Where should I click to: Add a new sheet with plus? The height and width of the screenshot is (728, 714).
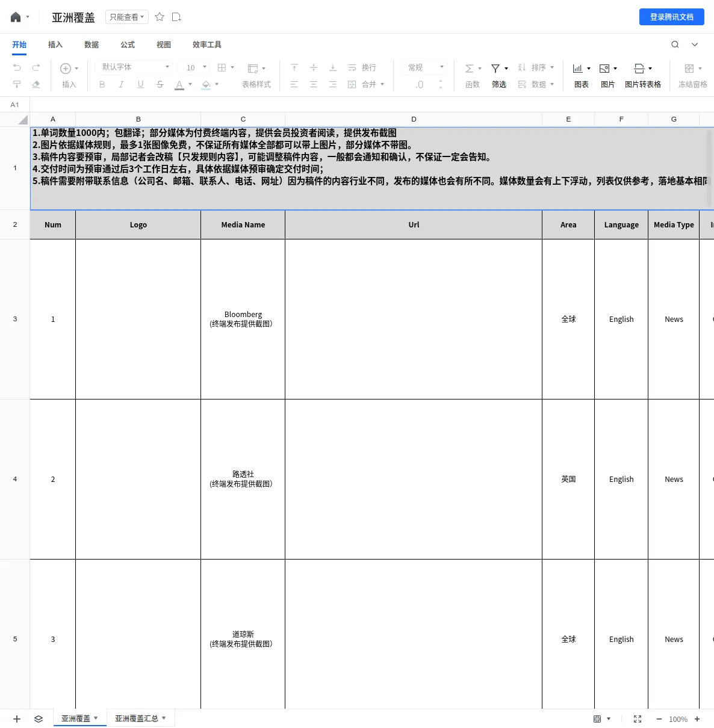pyautogui.click(x=17, y=719)
